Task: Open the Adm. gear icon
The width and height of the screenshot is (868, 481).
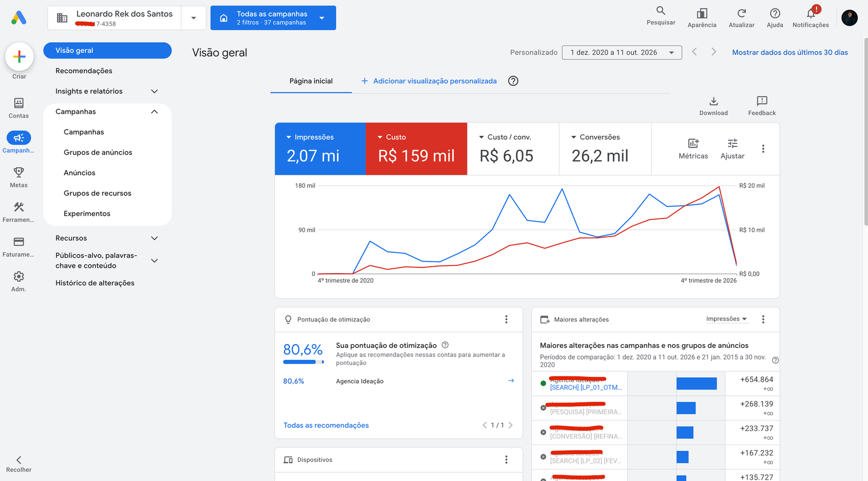Action: coord(19,277)
